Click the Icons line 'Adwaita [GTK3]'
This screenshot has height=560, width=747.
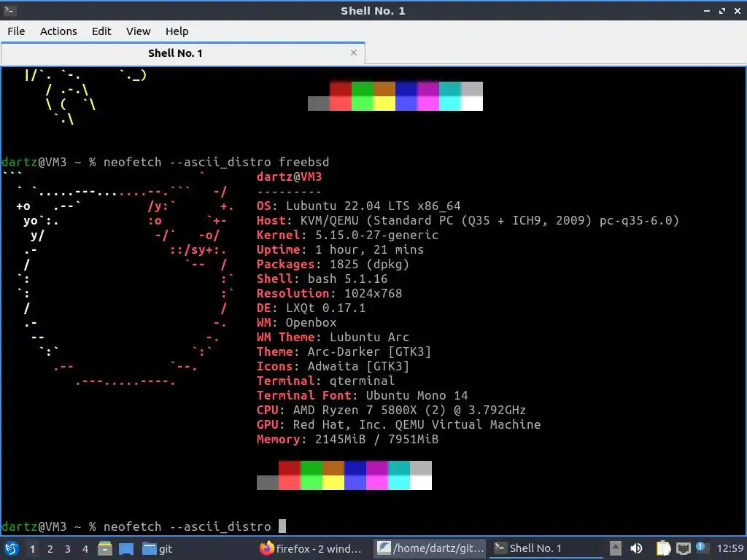(333, 366)
